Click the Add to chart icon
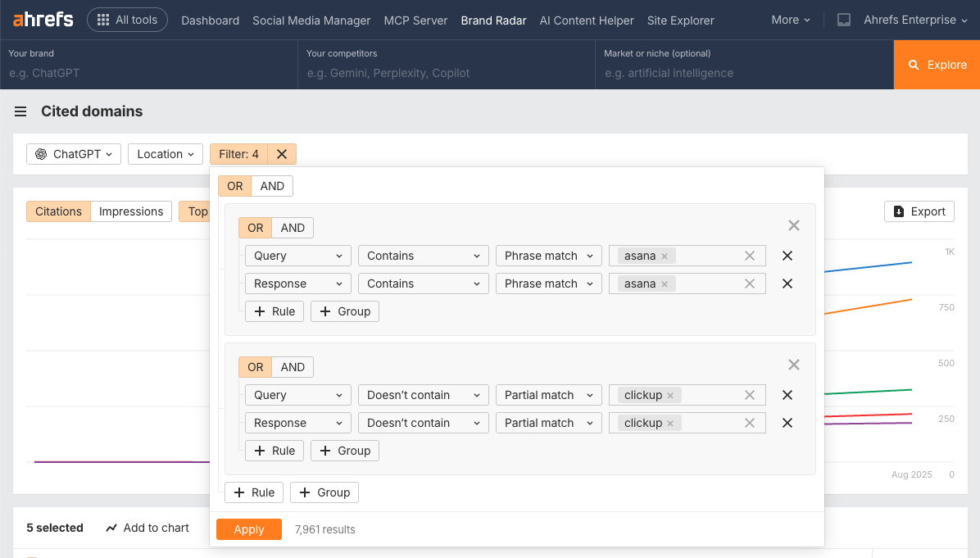This screenshot has height=558, width=980. click(x=111, y=528)
